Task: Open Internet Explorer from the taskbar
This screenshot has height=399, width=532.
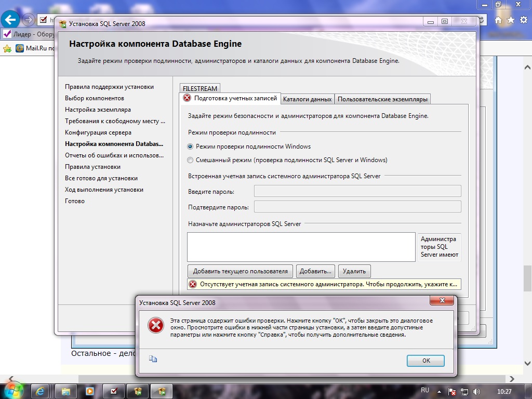Action: coord(40,392)
